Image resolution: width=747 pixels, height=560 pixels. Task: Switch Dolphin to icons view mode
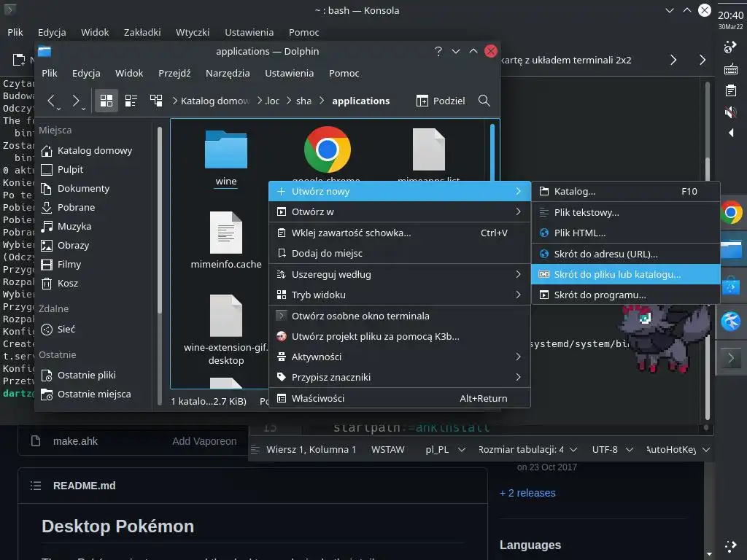pyautogui.click(x=107, y=101)
